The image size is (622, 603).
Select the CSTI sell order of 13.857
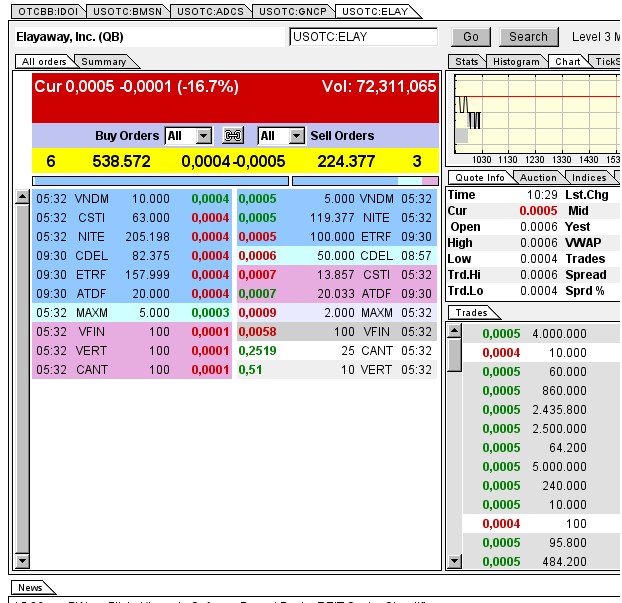click(x=337, y=275)
